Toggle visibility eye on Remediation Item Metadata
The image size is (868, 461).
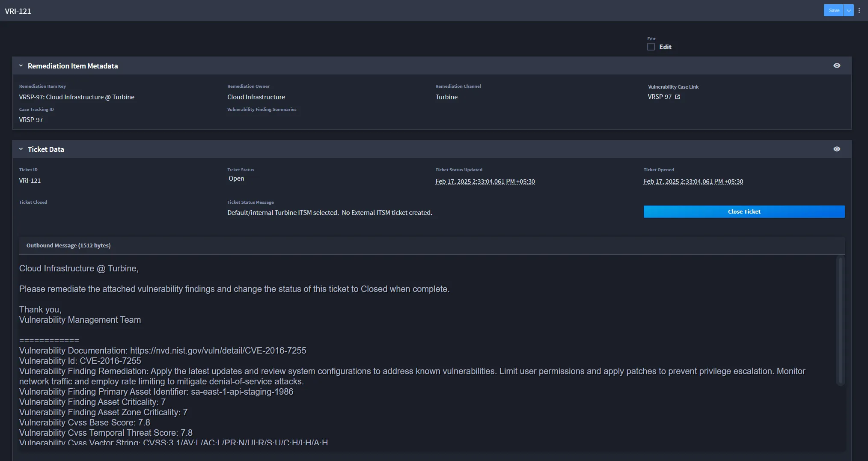coord(837,65)
